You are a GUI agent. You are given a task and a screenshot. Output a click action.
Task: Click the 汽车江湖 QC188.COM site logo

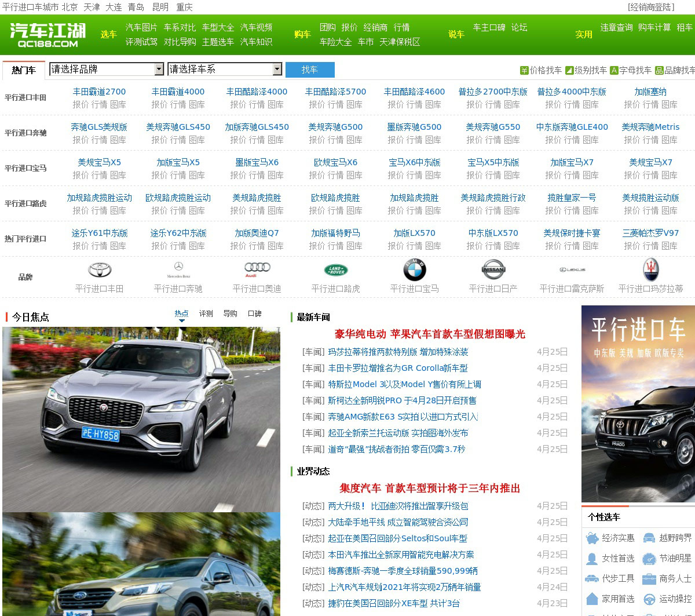click(x=47, y=35)
